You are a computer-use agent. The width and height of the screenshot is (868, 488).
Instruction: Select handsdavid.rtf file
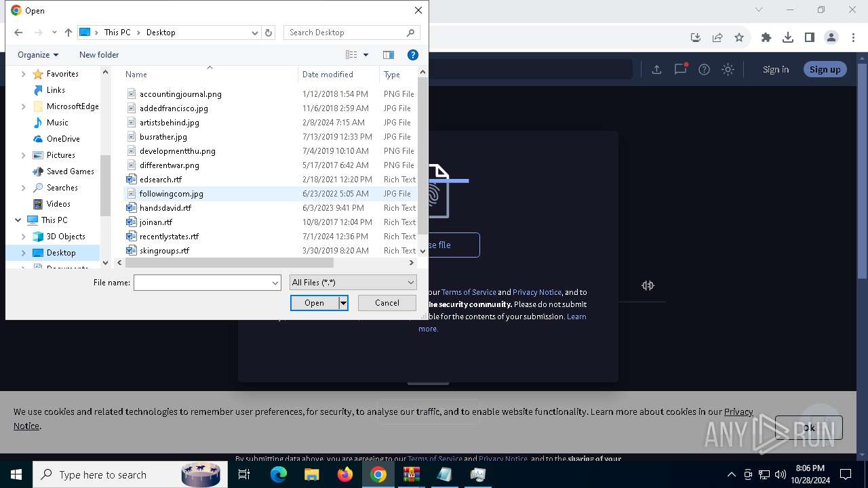(x=165, y=208)
